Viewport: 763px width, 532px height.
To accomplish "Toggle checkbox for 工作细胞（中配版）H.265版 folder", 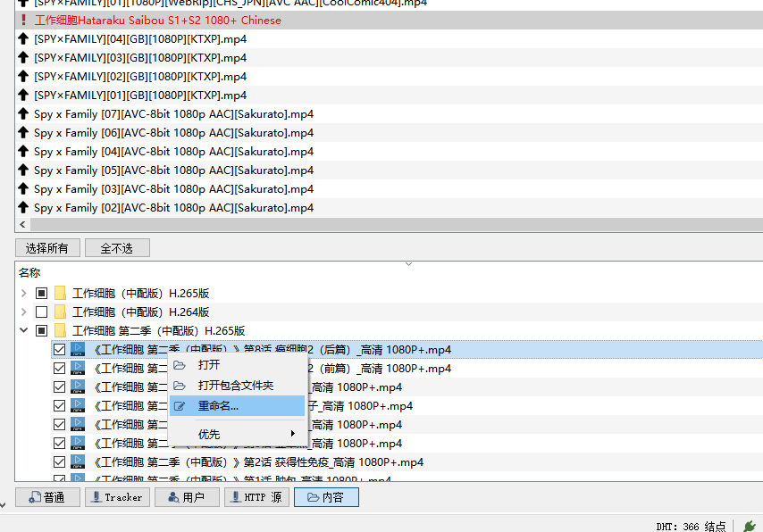I will point(41,294).
